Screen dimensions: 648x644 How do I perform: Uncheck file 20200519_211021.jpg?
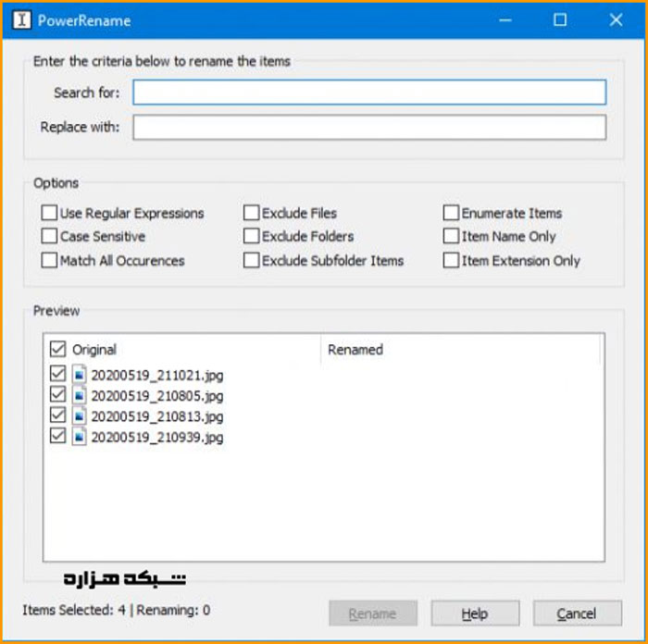coord(57,374)
